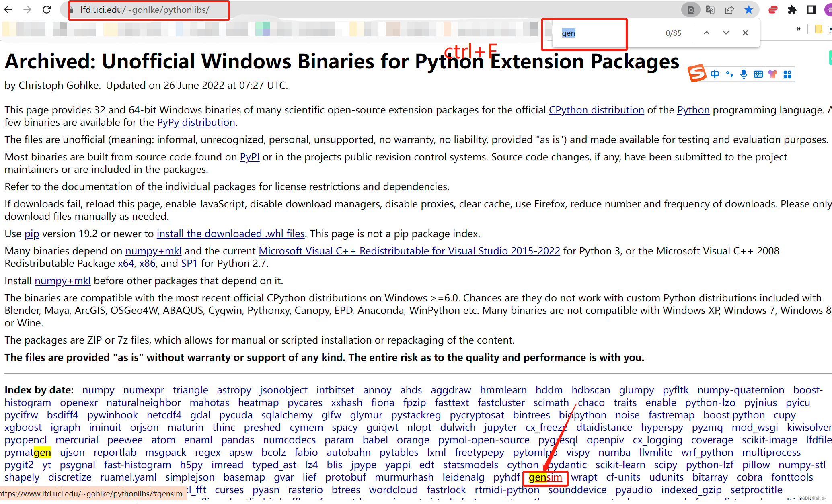This screenshot has width=832, height=504.
Task: Open the CPython distribution link
Action: coord(596,110)
